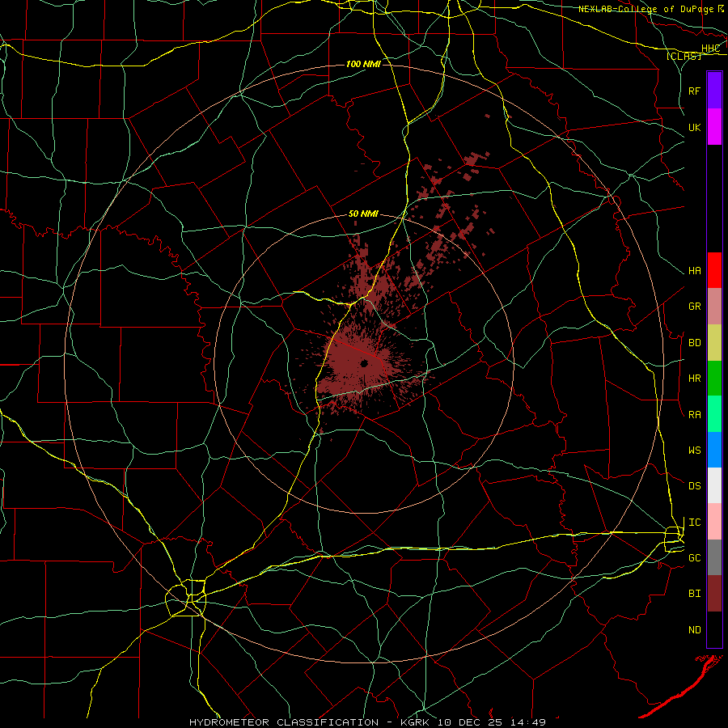Screen dimensions: 728x728
Task: Click the UK legend label
Action: [x=694, y=127]
